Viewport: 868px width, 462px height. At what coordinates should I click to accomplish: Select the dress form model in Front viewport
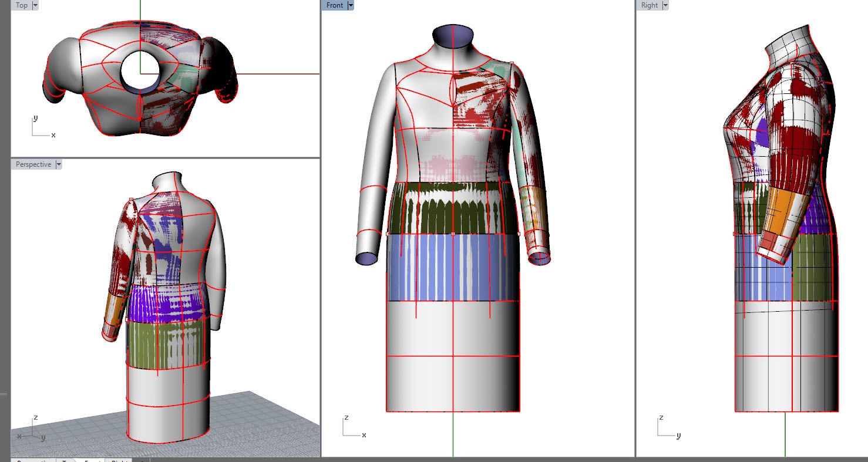pos(453,218)
